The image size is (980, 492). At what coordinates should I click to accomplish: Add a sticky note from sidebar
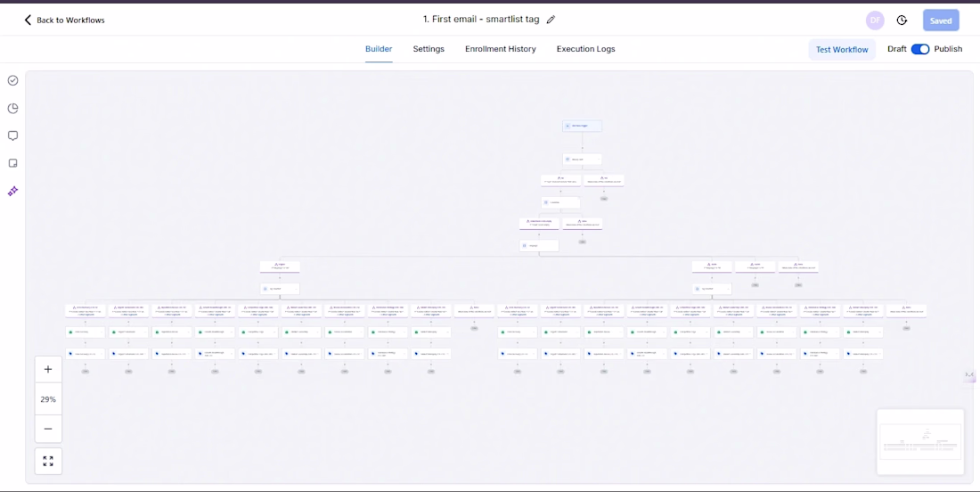click(x=12, y=163)
